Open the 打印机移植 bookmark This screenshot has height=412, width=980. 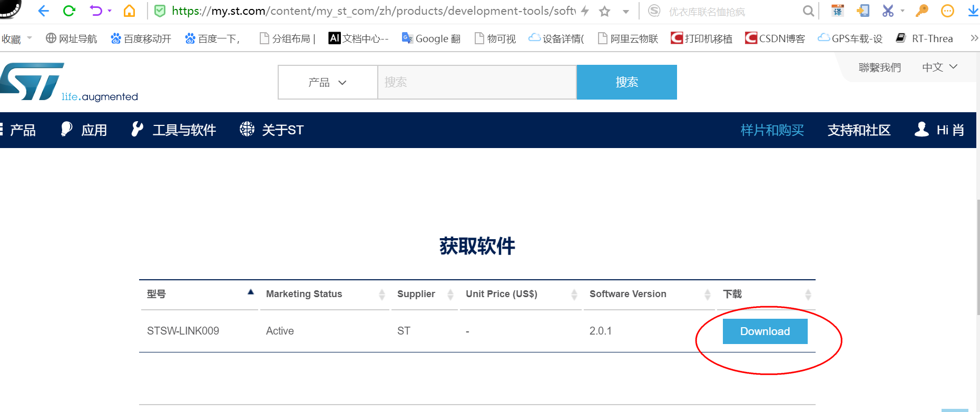701,38
